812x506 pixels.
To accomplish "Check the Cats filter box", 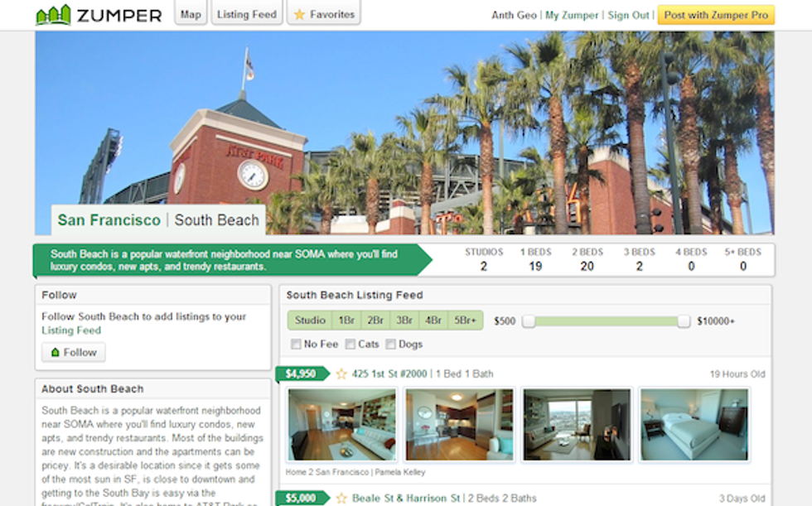I will pos(350,344).
